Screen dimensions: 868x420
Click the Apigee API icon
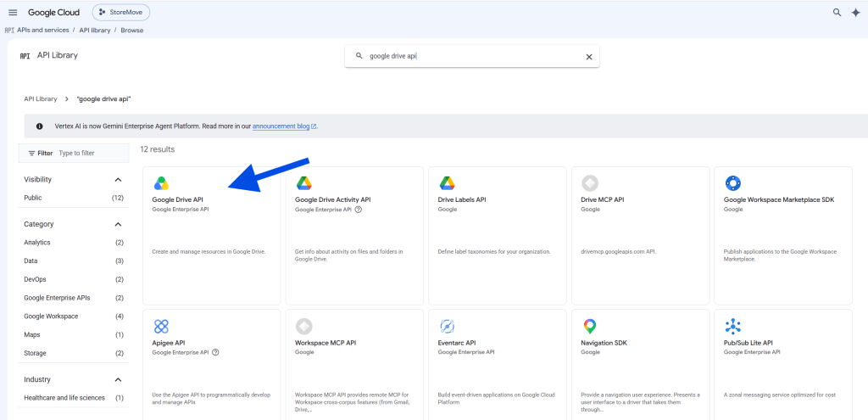pyautogui.click(x=161, y=327)
